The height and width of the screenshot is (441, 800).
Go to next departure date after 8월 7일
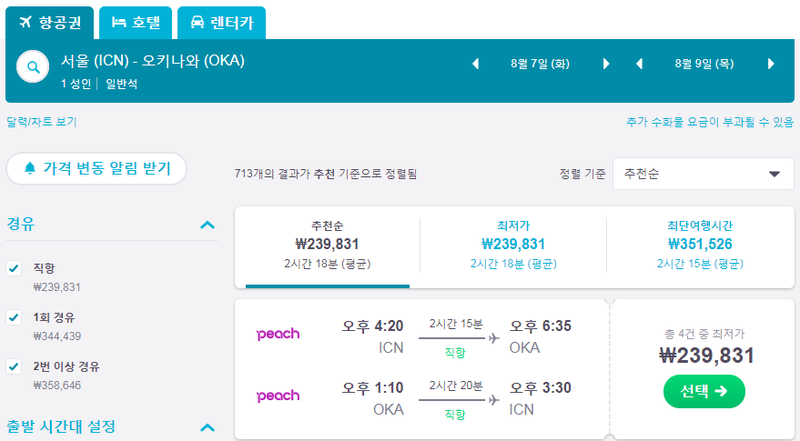click(606, 64)
